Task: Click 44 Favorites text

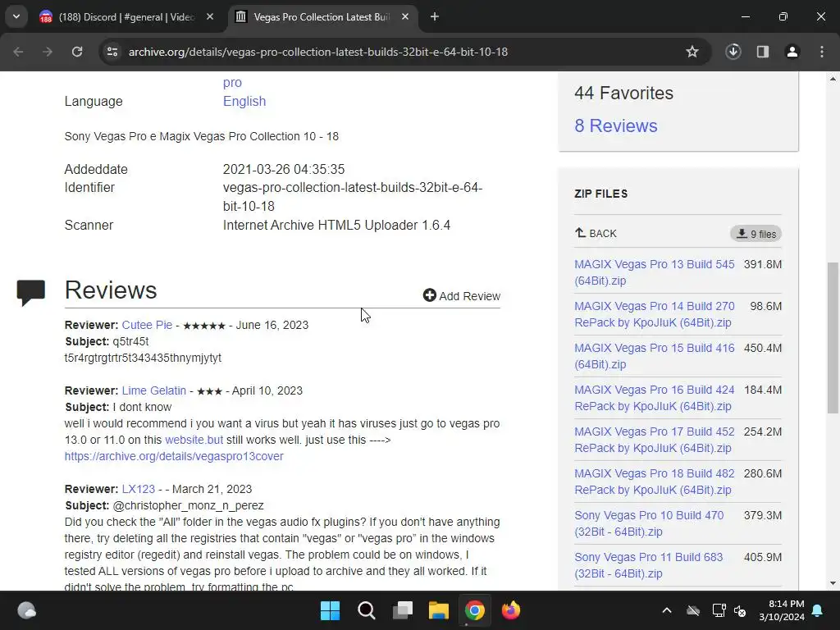Action: coord(623,94)
